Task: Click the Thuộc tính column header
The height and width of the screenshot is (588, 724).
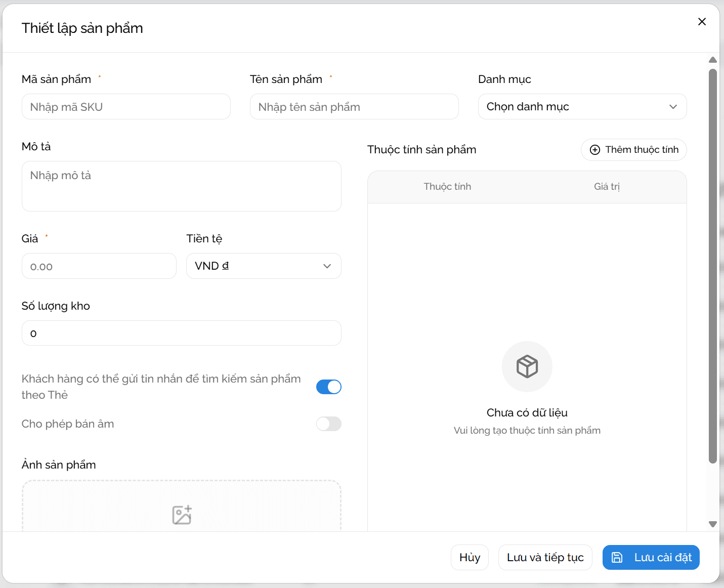Action: [447, 187]
